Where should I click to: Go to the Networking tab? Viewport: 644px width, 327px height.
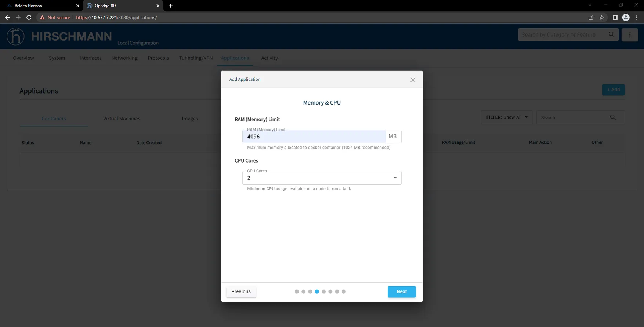[x=124, y=58]
